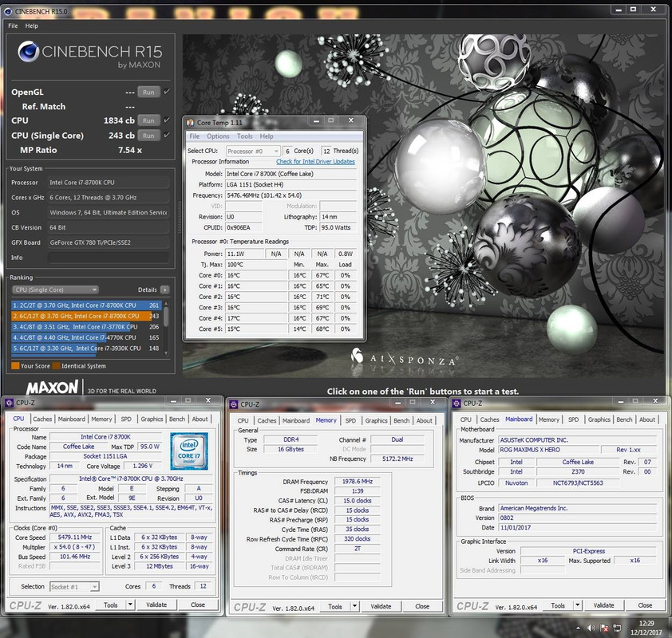The height and width of the screenshot is (638, 672).
Task: Click the Cinebench title bar app icon
Action: (x=8, y=11)
